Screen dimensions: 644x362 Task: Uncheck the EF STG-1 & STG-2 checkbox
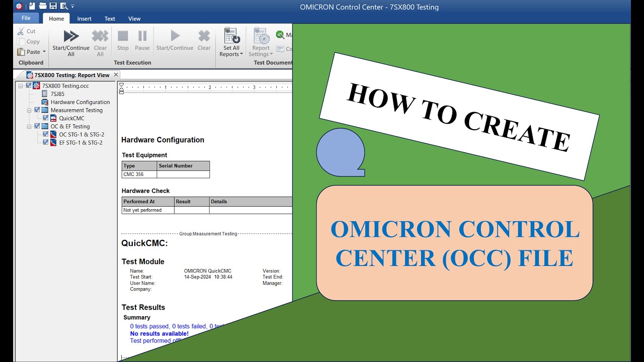tap(46, 142)
